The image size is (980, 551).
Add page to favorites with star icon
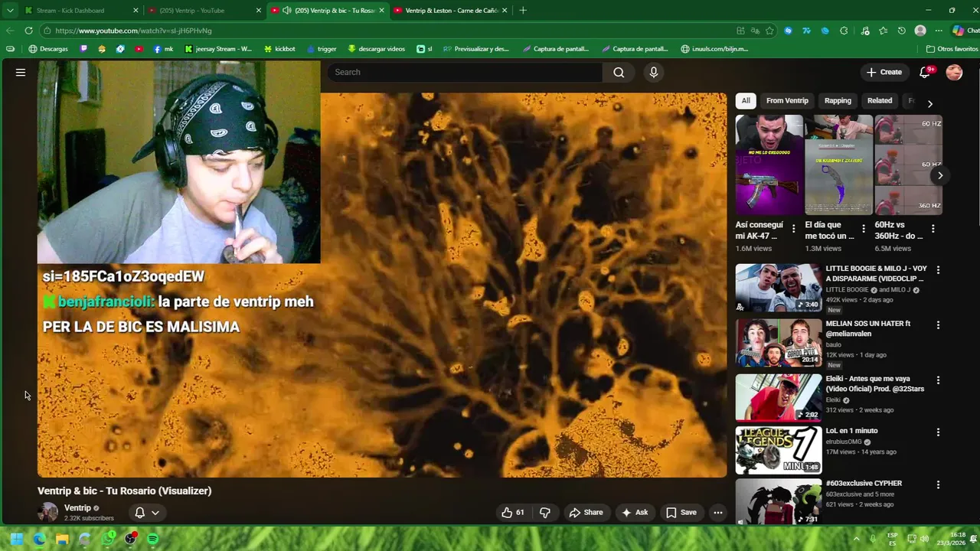tap(769, 31)
